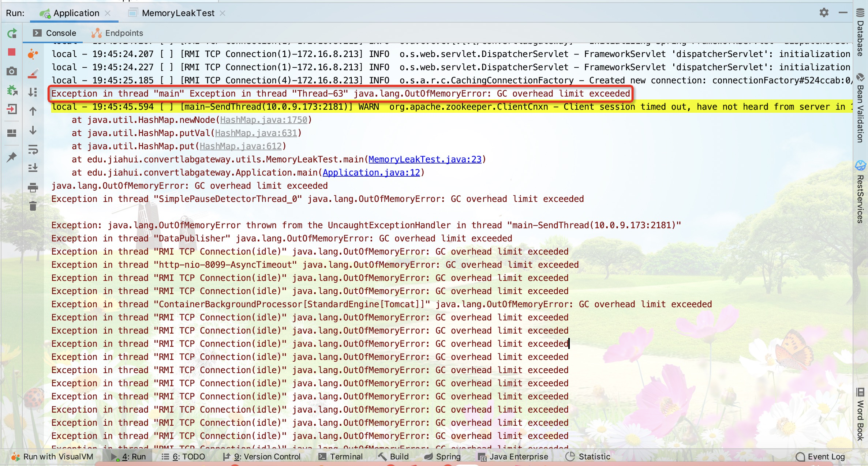Stop the running process
Viewport: 868px width, 466px height.
pyautogui.click(x=12, y=52)
